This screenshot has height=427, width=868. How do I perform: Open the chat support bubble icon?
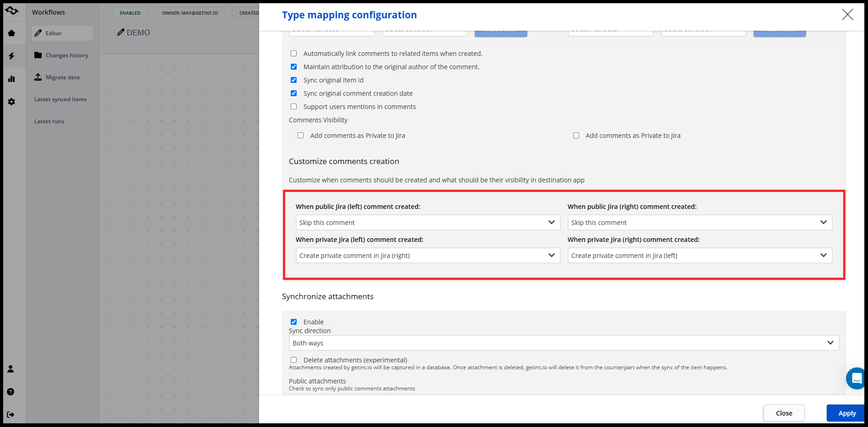point(857,378)
